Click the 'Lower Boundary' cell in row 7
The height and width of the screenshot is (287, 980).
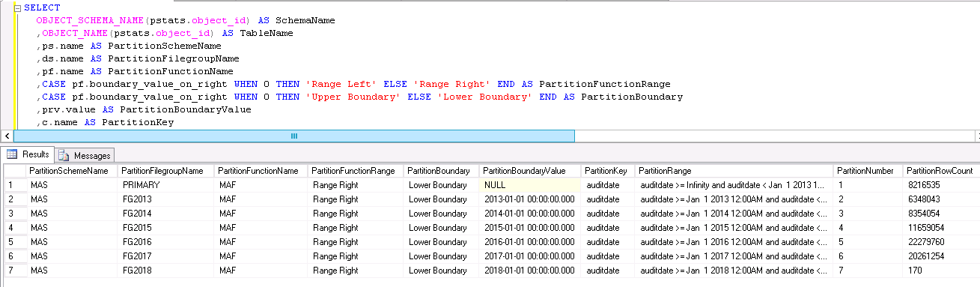point(442,271)
